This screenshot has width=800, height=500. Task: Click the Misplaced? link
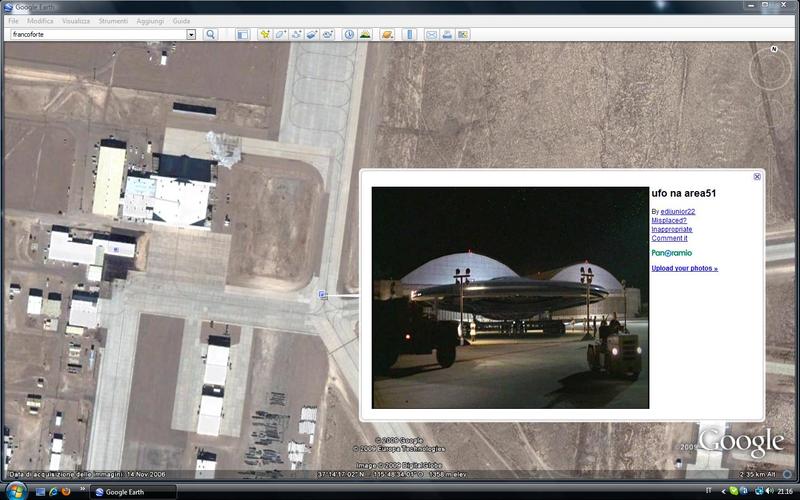click(669, 220)
